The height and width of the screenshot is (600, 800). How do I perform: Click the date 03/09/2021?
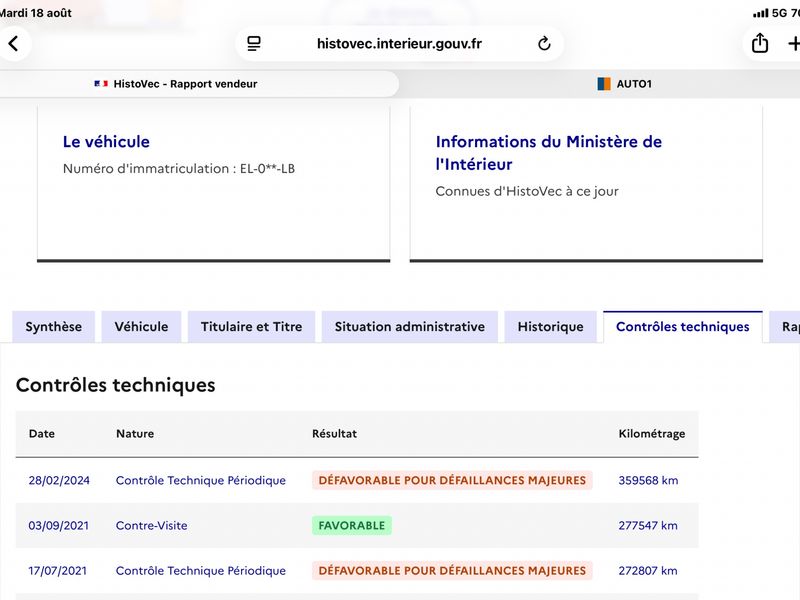(x=59, y=526)
